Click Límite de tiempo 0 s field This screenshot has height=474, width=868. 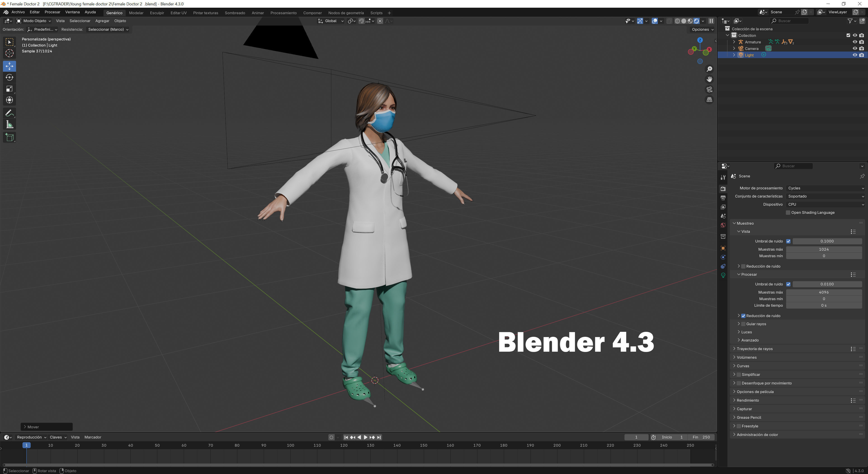(x=824, y=306)
